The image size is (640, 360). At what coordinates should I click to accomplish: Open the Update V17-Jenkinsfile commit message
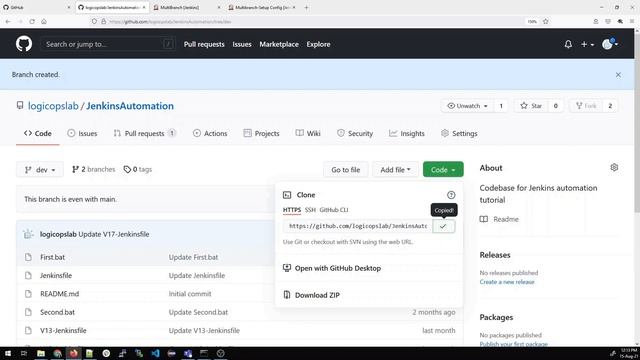tap(113, 234)
